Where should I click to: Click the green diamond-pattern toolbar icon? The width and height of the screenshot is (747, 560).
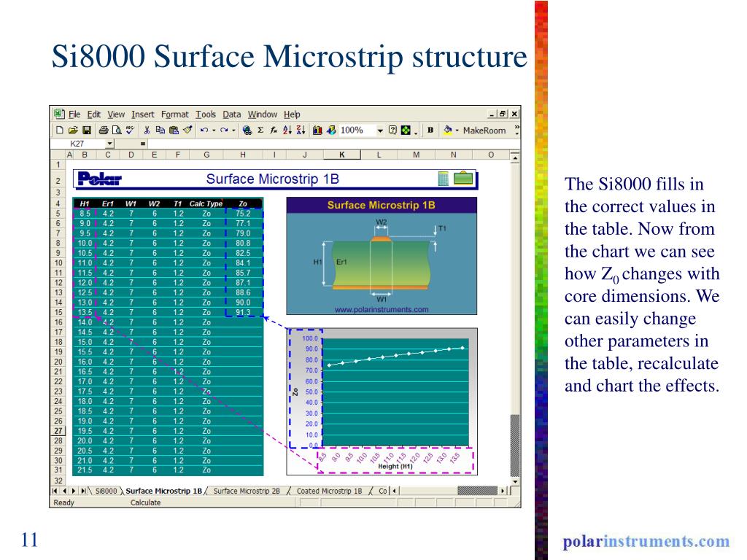[406, 130]
